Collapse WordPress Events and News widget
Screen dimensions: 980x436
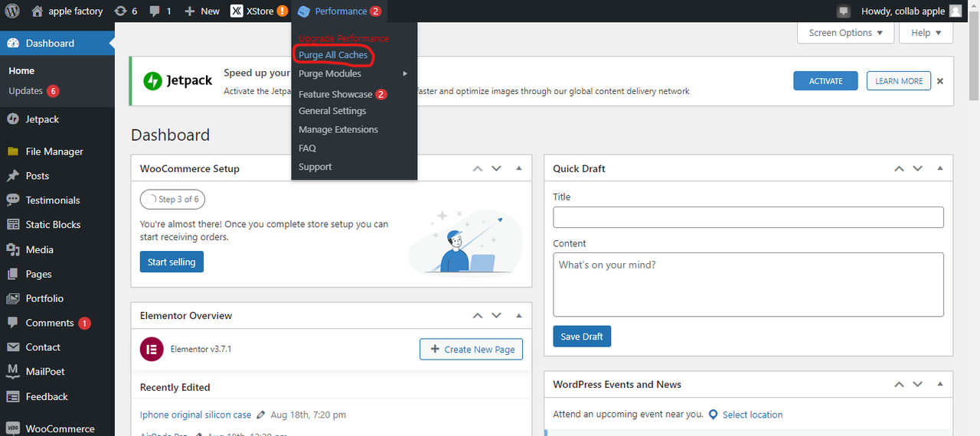(940, 384)
